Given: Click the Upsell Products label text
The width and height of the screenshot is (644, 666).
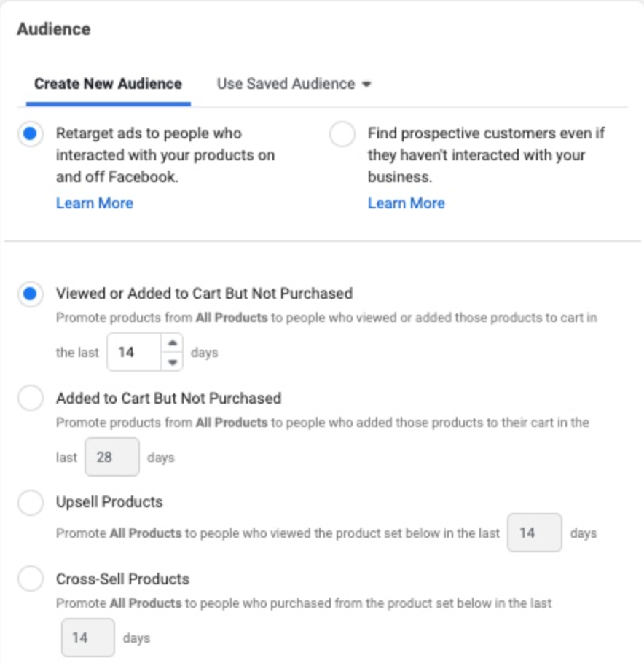Looking at the screenshot, I should (x=109, y=502).
